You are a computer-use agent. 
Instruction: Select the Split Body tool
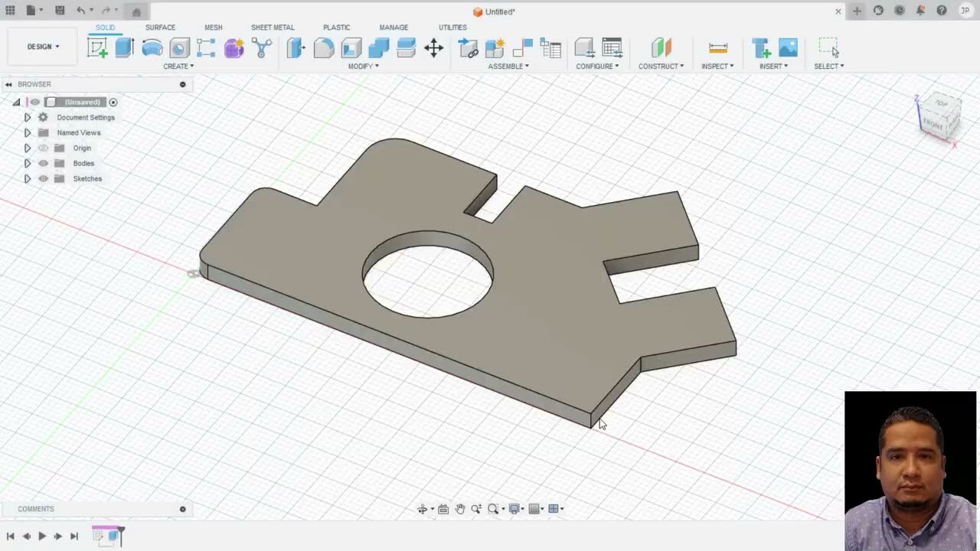coord(406,48)
